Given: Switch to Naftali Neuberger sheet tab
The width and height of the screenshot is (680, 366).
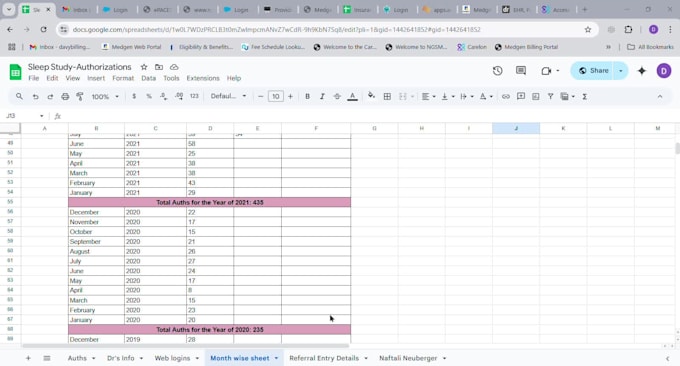Looking at the screenshot, I should [408, 358].
